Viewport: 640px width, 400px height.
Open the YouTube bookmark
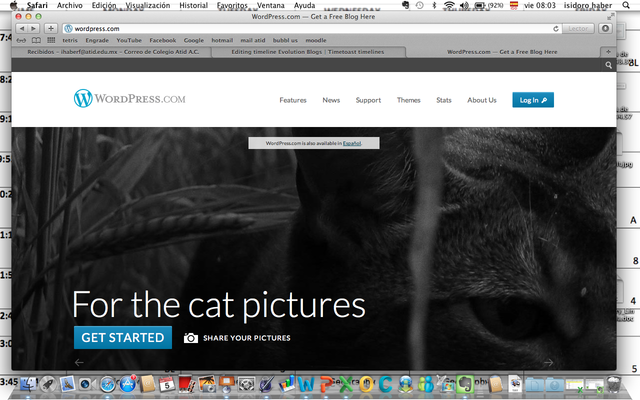pos(129,40)
